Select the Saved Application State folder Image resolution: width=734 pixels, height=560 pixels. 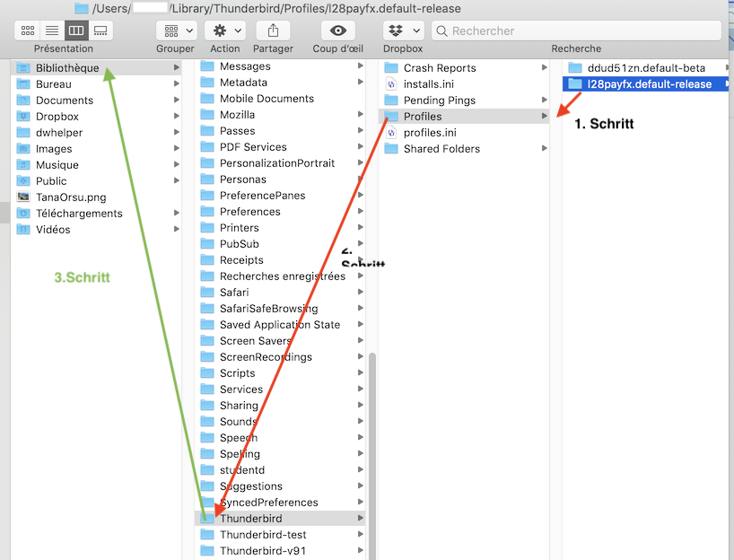[x=280, y=325]
